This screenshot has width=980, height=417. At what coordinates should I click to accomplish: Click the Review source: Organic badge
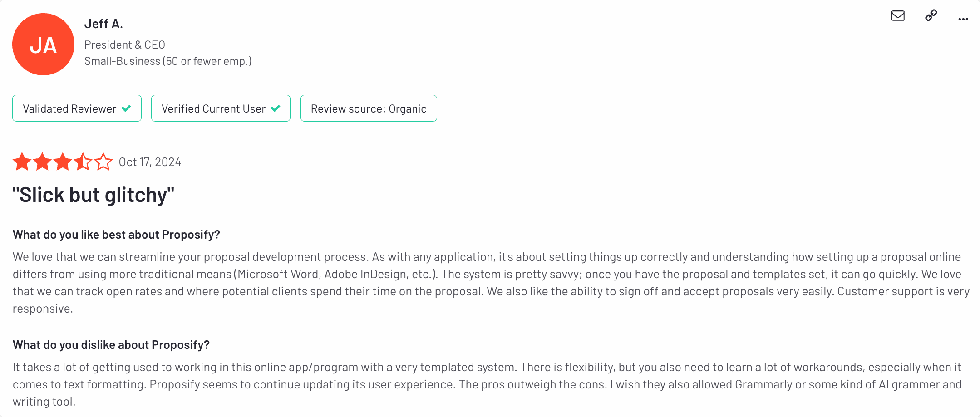(369, 108)
